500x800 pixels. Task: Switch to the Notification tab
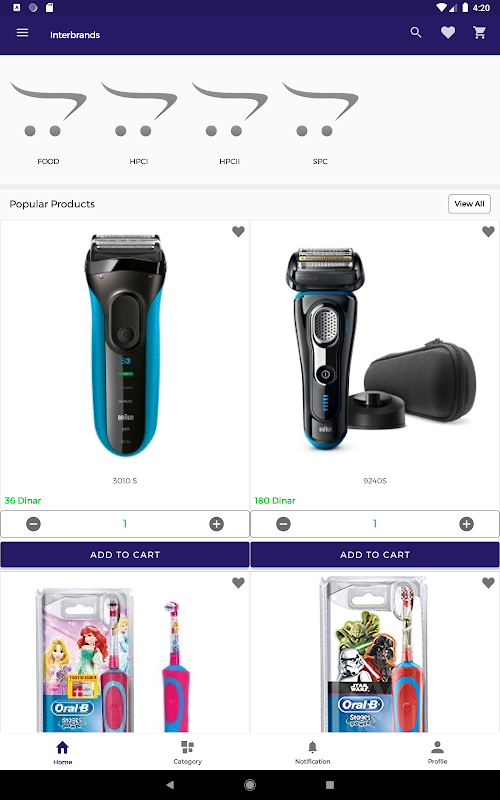312,753
